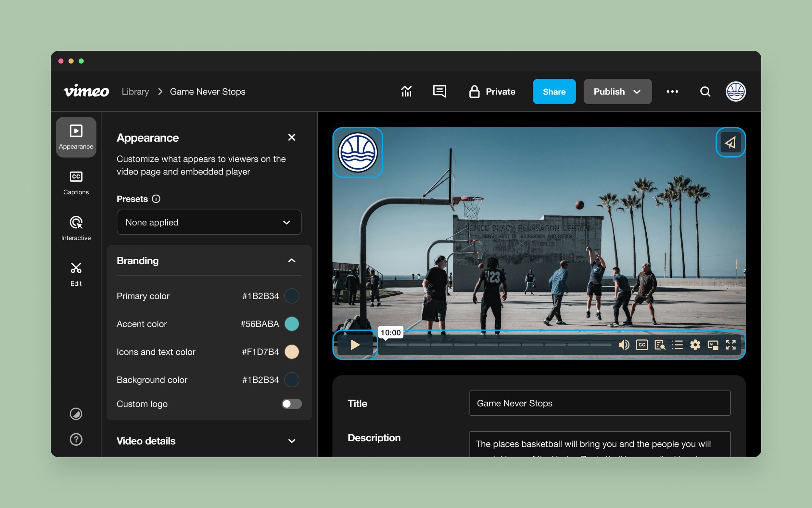Select the Appearance sidebar tab
This screenshot has height=508, width=812.
[x=76, y=137]
